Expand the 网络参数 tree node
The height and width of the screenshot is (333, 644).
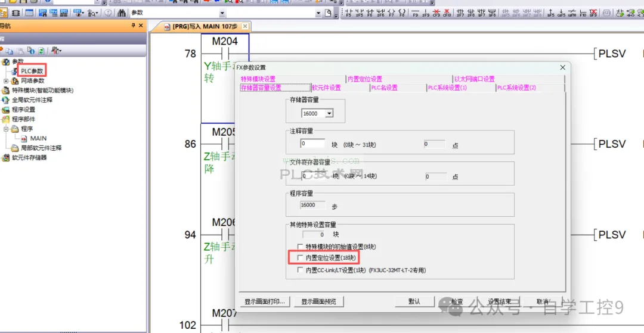pyautogui.click(x=6, y=81)
